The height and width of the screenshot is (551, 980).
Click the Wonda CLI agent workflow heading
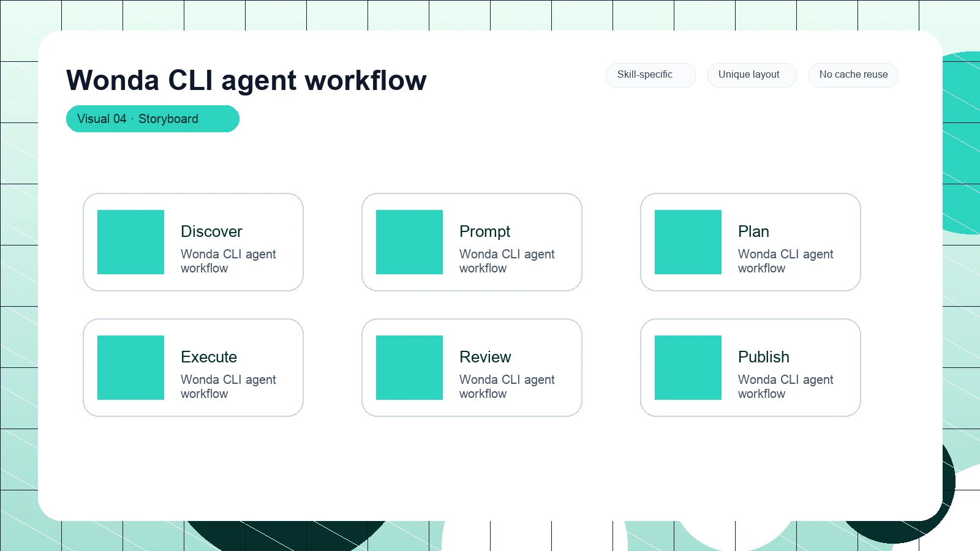(246, 80)
